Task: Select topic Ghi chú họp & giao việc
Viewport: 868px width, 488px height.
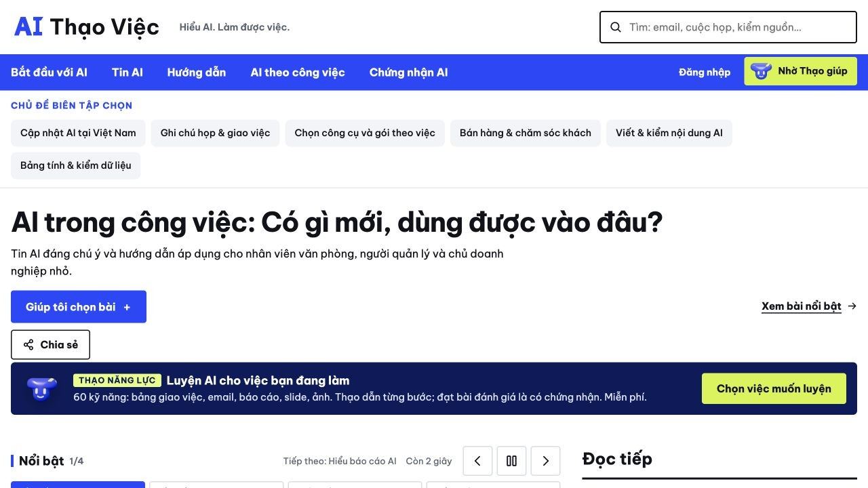Action: pos(216,133)
